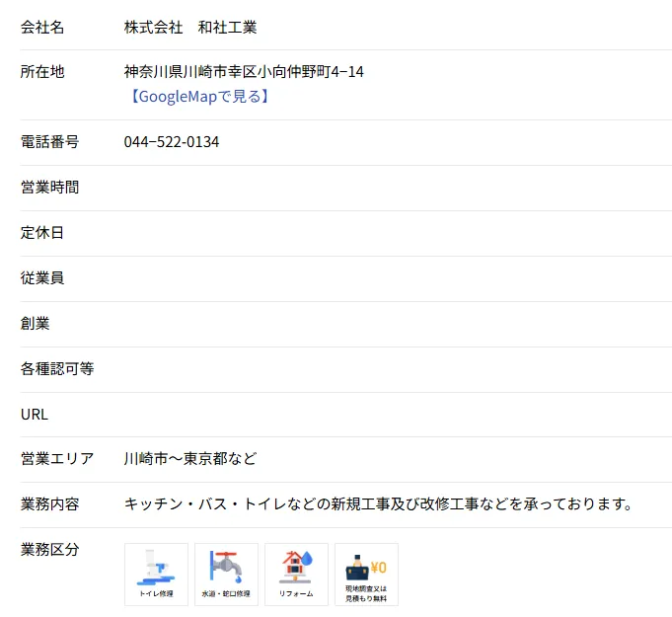Click the 業務区分 row label

tap(49, 550)
